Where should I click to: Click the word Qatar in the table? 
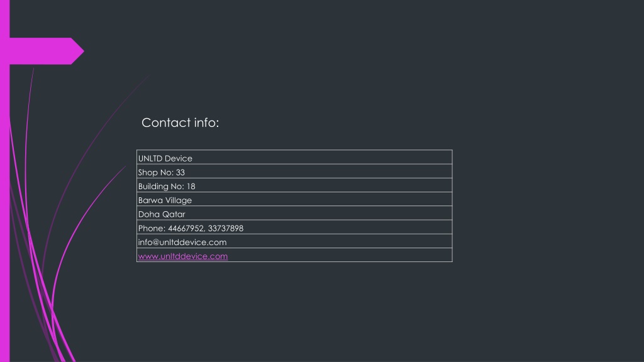pyautogui.click(x=174, y=214)
